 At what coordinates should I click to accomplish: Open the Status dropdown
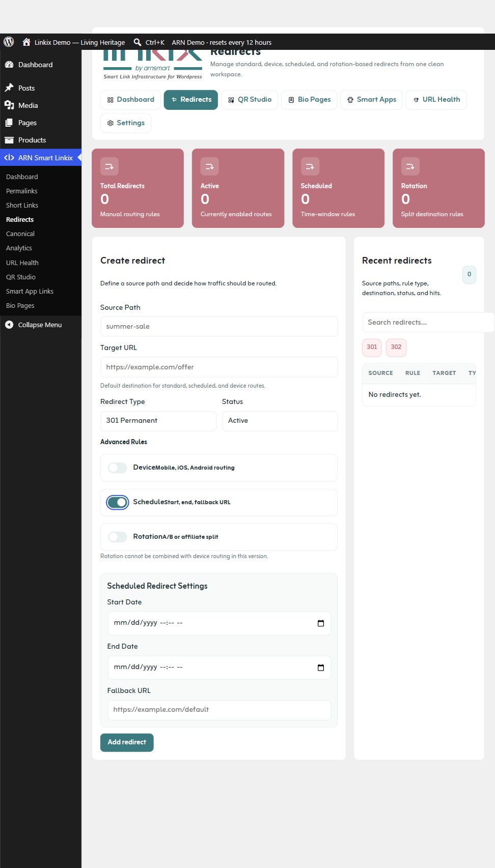[280, 421]
